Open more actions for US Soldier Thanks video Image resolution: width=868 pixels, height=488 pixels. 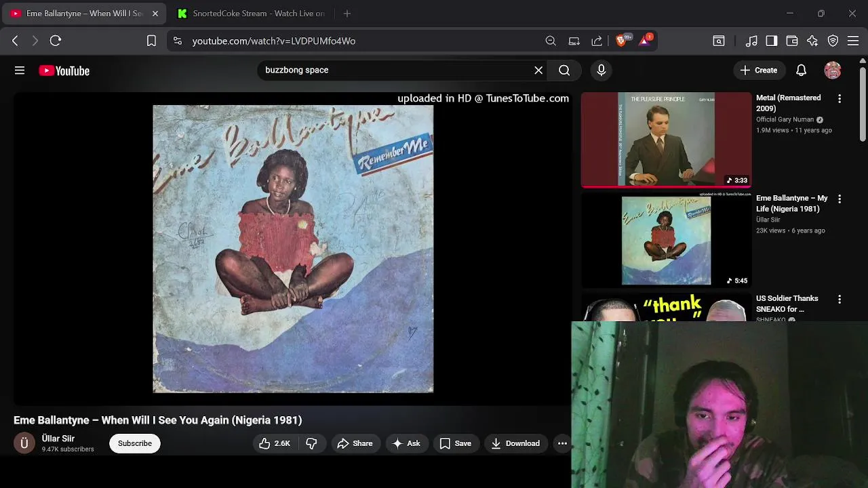click(x=840, y=300)
